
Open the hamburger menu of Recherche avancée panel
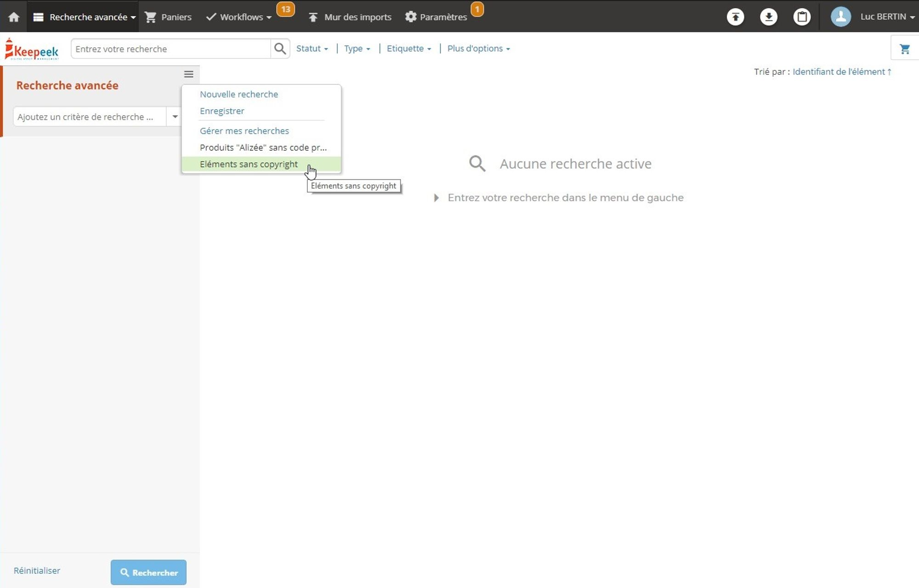[x=188, y=74]
